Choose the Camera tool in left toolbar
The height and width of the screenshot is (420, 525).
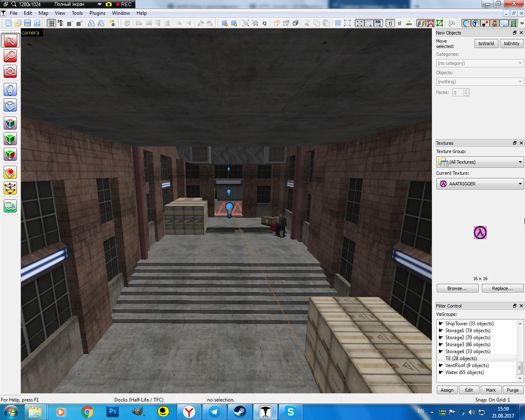tap(10, 71)
